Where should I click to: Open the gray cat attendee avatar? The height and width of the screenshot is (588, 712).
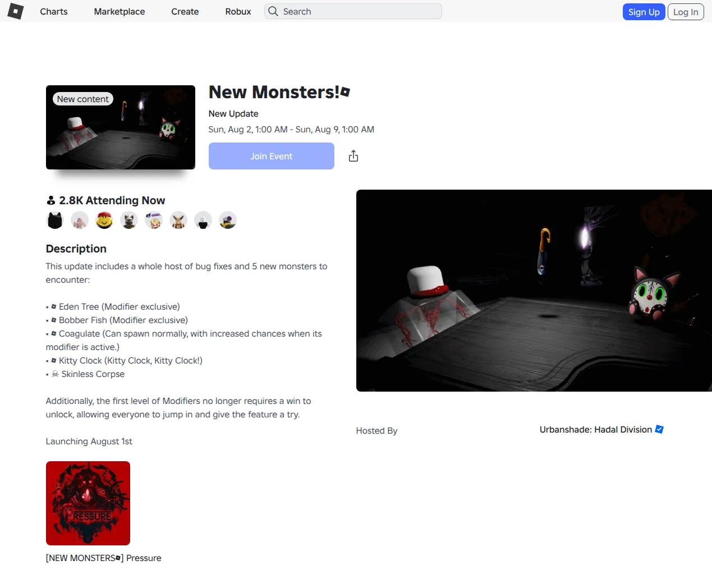click(x=129, y=220)
